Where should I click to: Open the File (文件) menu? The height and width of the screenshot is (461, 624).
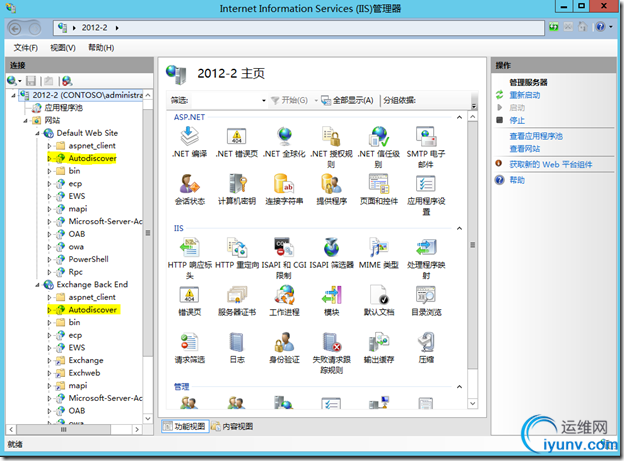25,48
